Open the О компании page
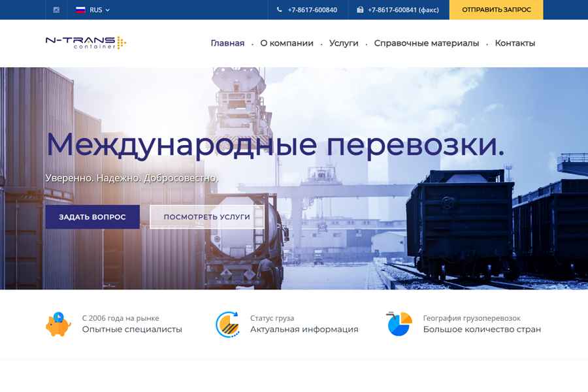 [286, 43]
